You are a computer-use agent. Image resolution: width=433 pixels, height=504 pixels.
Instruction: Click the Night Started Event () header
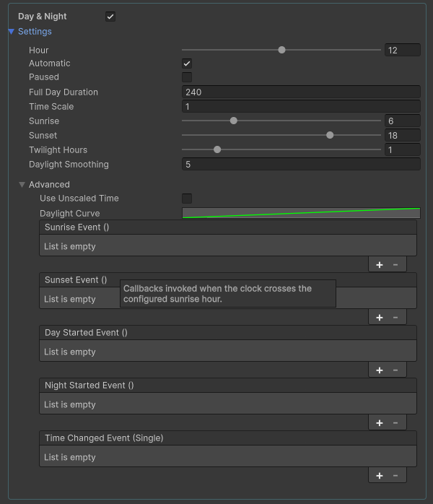[228, 386]
